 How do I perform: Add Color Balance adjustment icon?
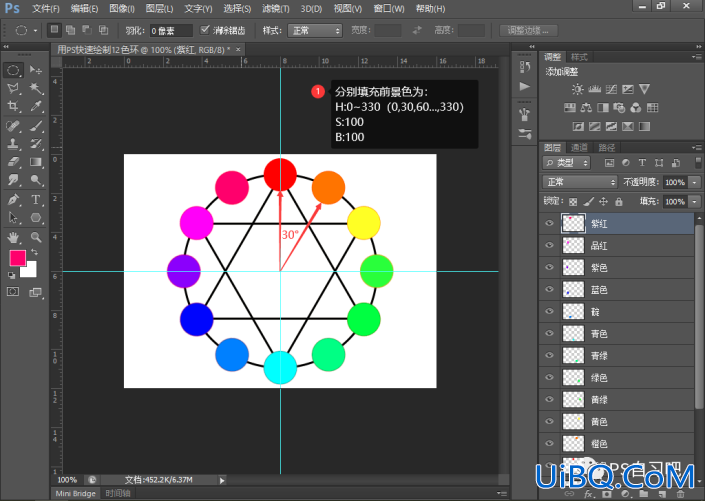point(586,107)
